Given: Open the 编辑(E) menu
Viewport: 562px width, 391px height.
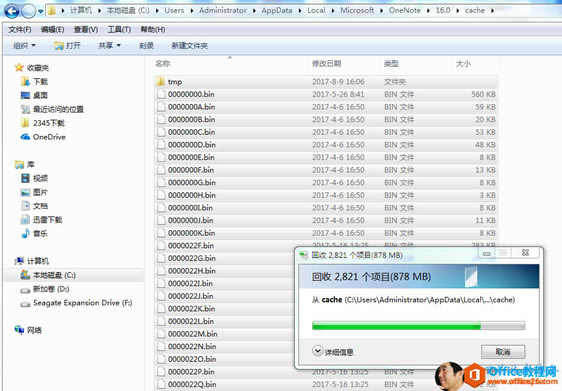Looking at the screenshot, I should (x=52, y=29).
